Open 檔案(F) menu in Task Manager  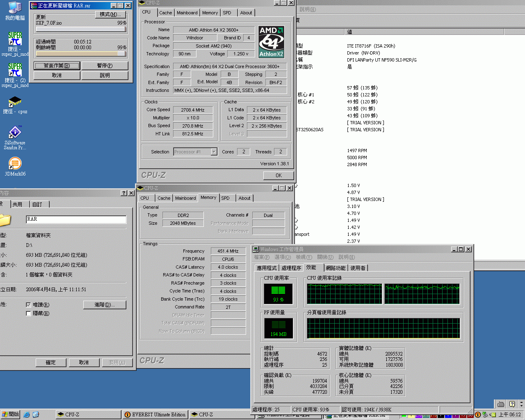pyautogui.click(x=262, y=257)
